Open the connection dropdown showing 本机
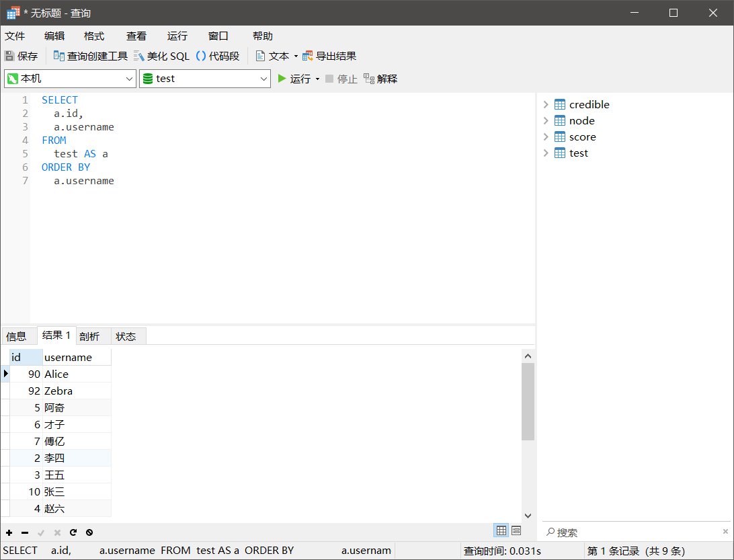 tap(70, 79)
